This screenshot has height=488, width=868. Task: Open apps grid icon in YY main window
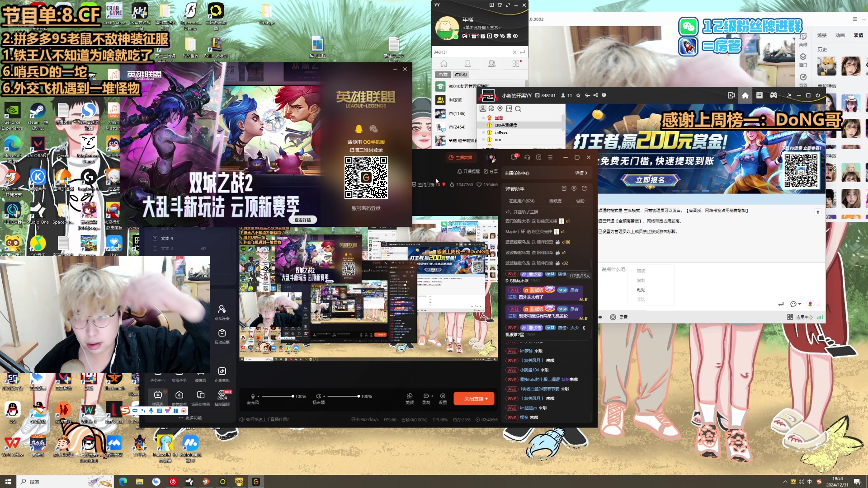[516, 64]
